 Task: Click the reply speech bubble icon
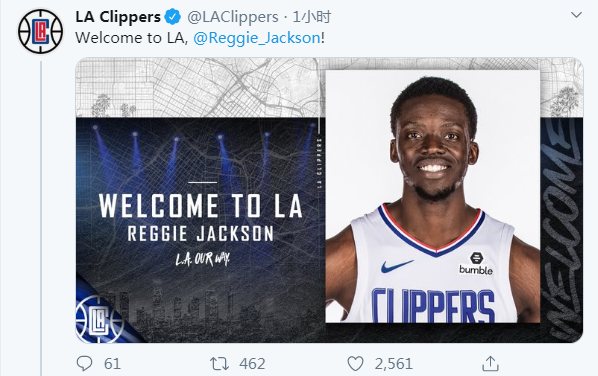pyautogui.click(x=84, y=363)
